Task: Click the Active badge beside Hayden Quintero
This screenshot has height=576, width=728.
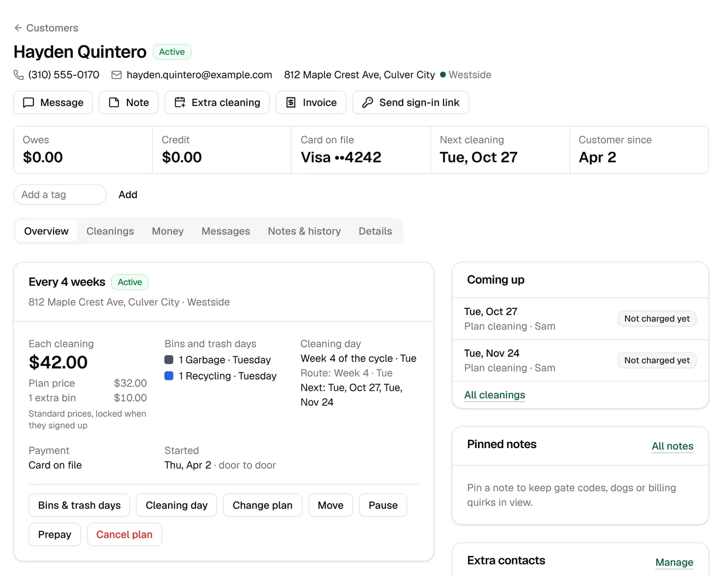Action: 172,52
